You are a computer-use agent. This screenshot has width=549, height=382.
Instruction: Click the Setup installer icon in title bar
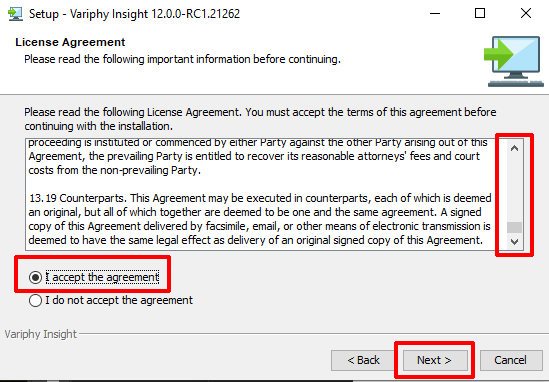pos(15,14)
